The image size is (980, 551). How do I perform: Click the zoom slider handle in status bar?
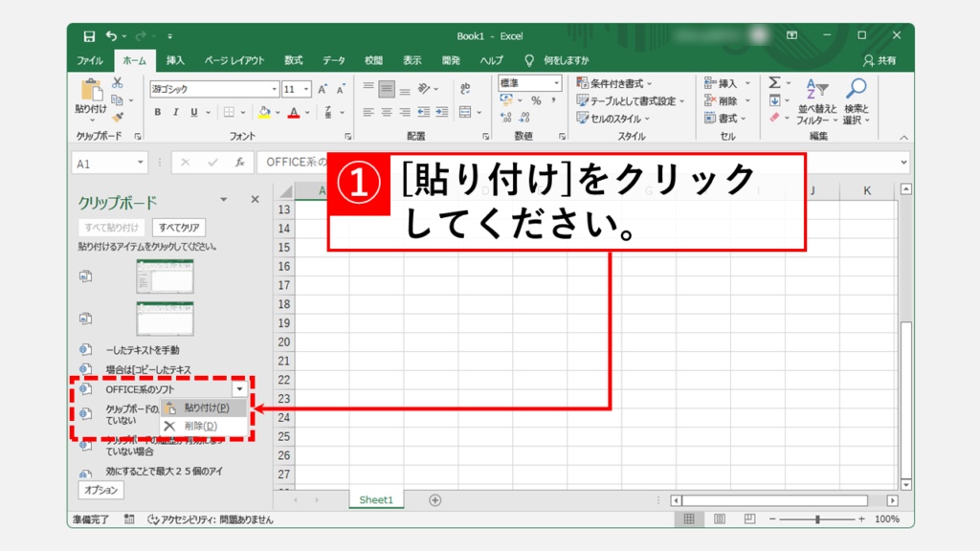[817, 519]
